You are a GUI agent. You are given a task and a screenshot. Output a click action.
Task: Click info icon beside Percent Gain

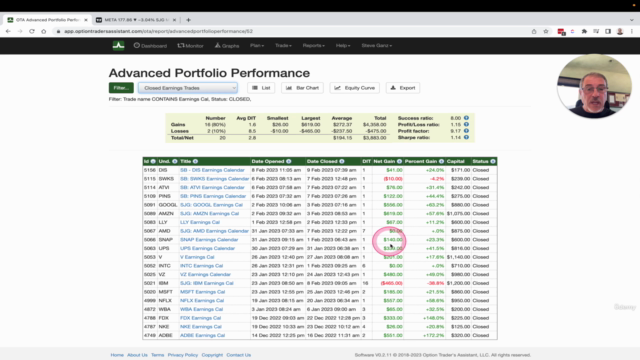tap(441, 161)
